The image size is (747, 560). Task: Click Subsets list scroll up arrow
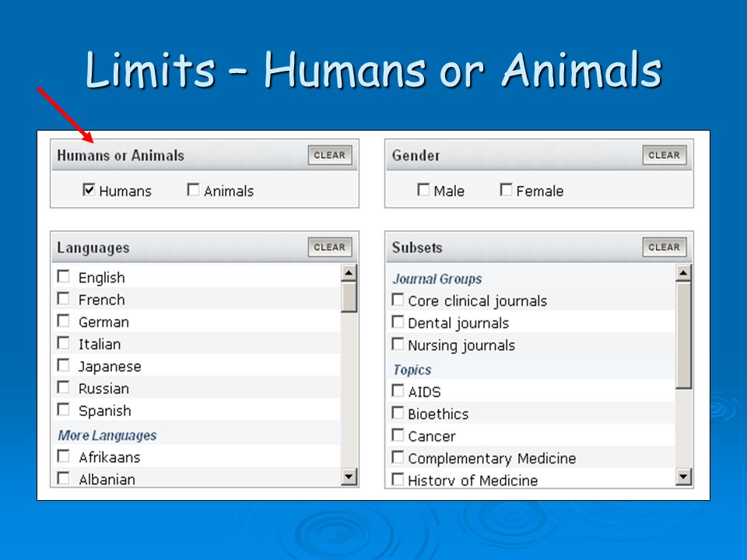683,273
